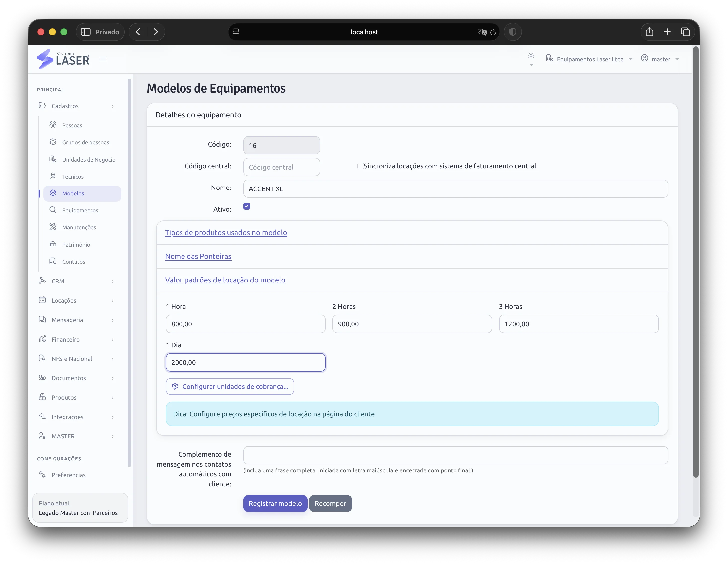Click Configurar unidades de cobrança button
This screenshot has width=728, height=564.
coord(230,386)
